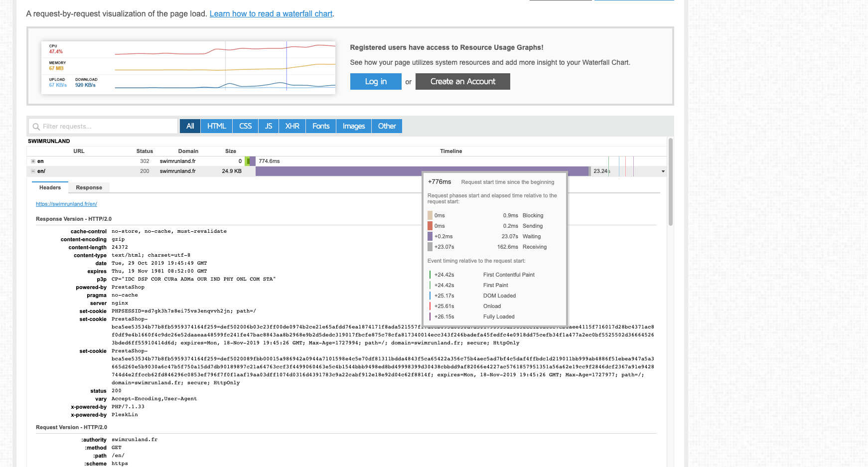Click the cache-control header name
Image resolution: width=868 pixels, height=467 pixels.
[x=89, y=231]
